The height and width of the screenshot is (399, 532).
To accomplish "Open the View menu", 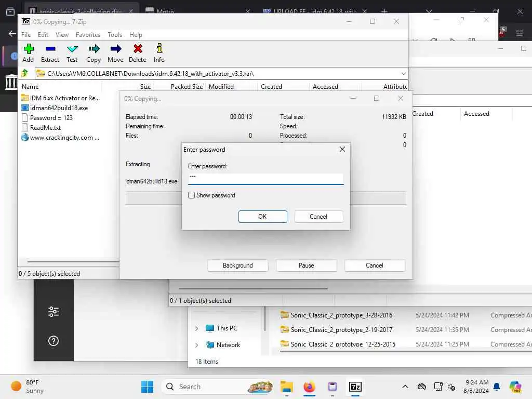I will [x=62, y=35].
